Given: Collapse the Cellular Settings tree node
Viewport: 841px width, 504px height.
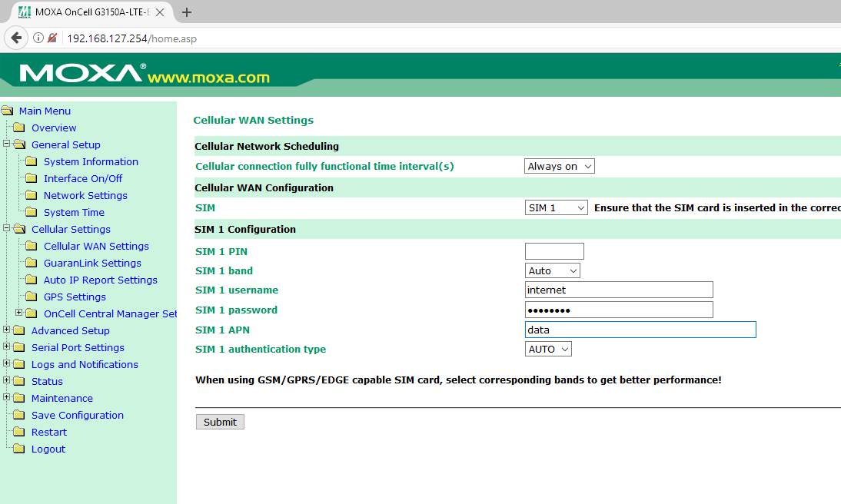Looking at the screenshot, I should click(6, 228).
